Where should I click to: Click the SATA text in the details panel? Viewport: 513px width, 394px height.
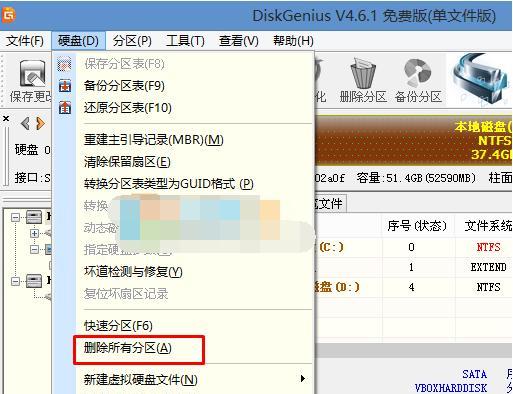(474, 374)
